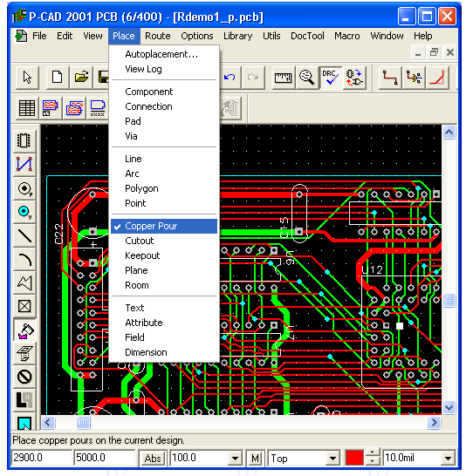This screenshot has height=476, width=466.
Task: Open the Options menu
Action: (x=197, y=36)
